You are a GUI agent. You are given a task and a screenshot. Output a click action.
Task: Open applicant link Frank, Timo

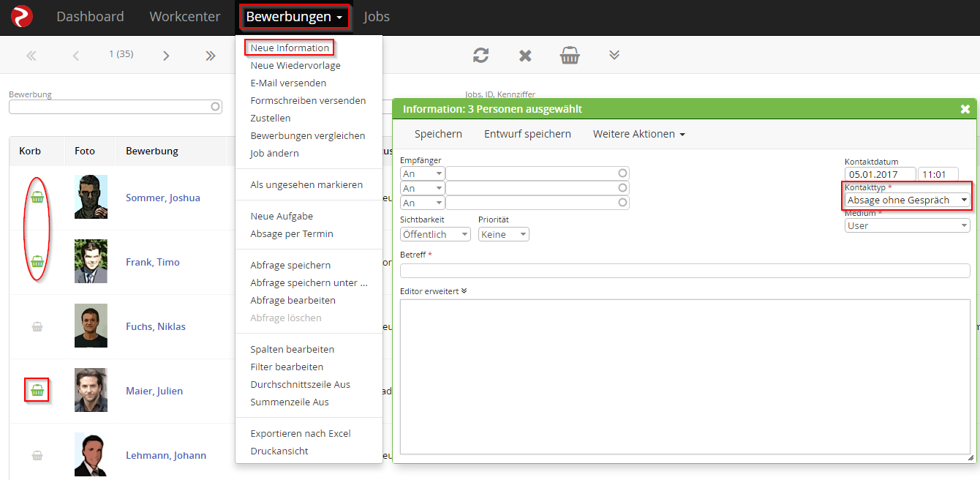pos(153,262)
